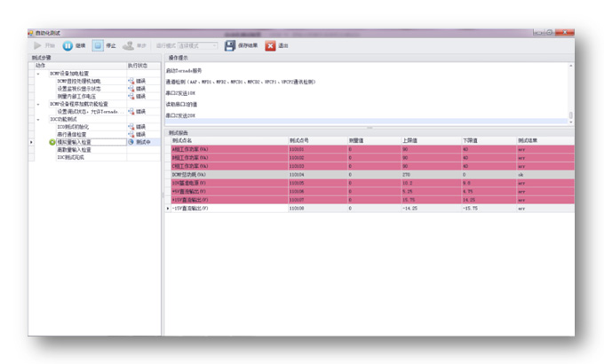Click the 上限值 column header
Viewport: 604px width, 364px height.
pos(410,140)
